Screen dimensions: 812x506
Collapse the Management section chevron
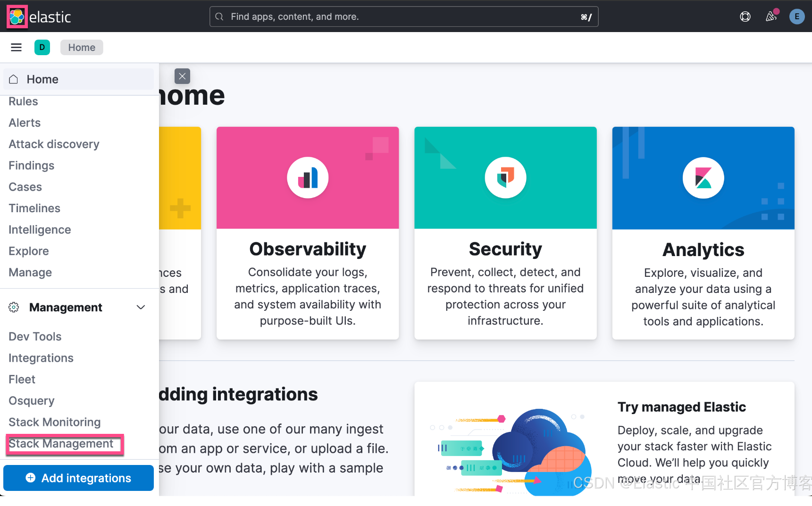tap(141, 307)
